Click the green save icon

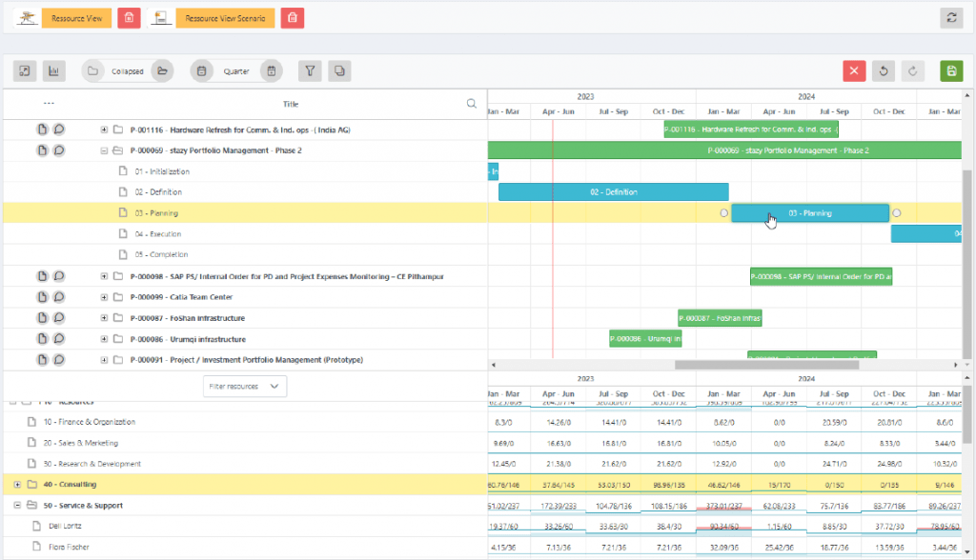tap(950, 70)
